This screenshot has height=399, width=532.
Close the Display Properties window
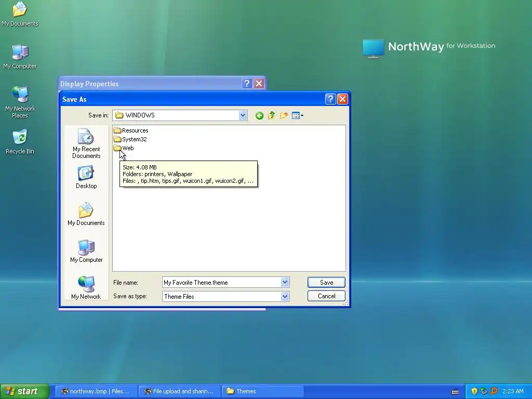point(259,84)
